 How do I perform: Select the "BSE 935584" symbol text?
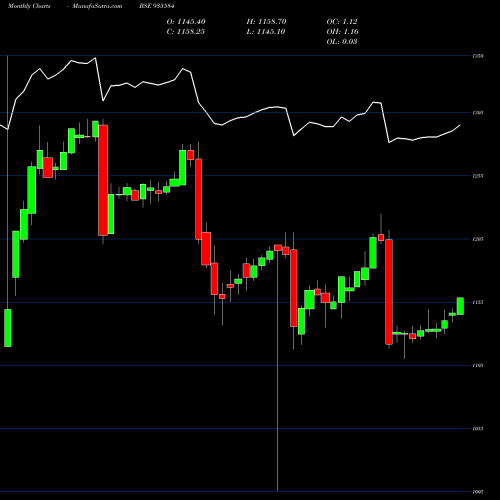[x=157, y=6]
